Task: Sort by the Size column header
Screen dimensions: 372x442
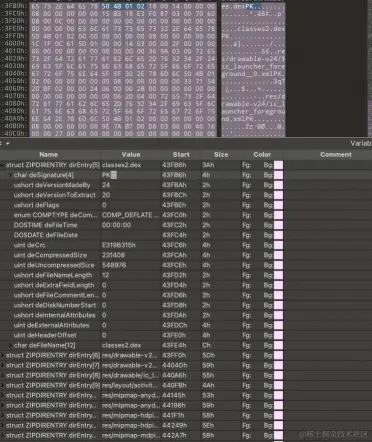Action: [x=221, y=155]
